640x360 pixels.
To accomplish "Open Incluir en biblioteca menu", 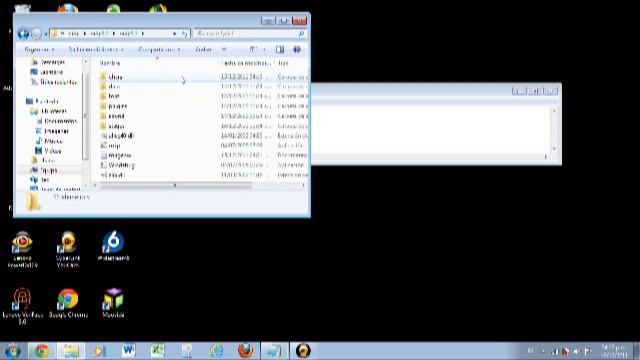I will click(x=96, y=49).
